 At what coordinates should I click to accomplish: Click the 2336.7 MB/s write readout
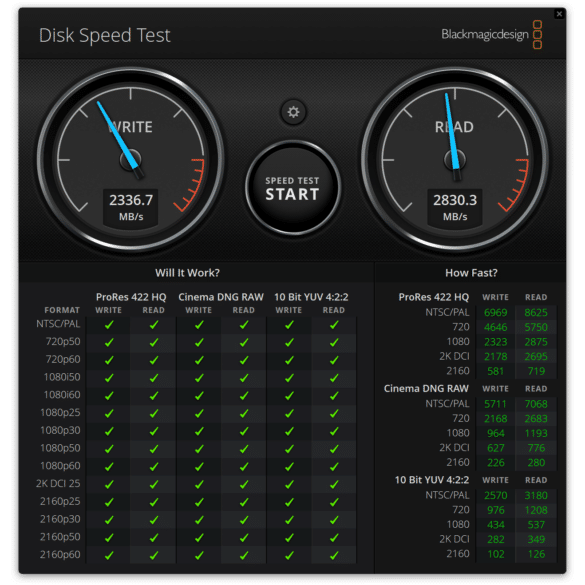click(131, 207)
